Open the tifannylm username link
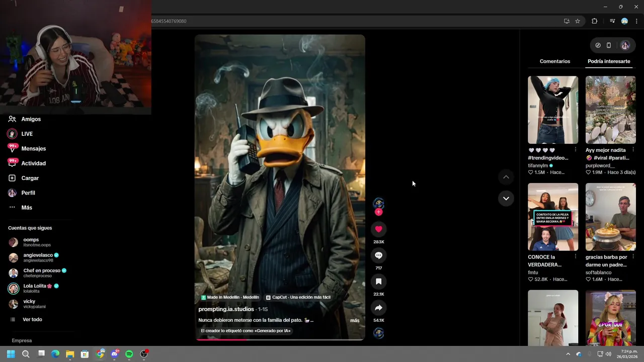 click(538, 165)
